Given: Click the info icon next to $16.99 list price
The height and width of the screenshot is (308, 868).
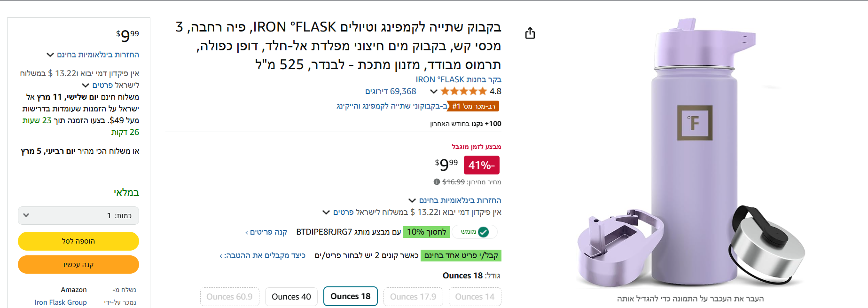Looking at the screenshot, I should coord(437,182).
